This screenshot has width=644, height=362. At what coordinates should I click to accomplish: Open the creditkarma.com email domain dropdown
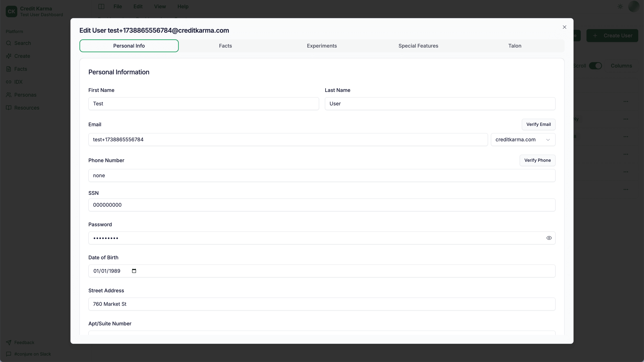click(523, 139)
